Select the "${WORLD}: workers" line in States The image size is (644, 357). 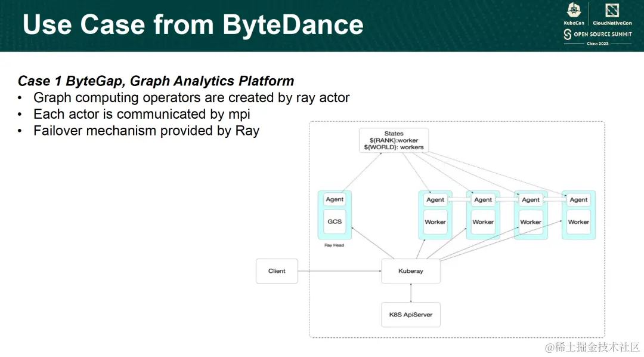pyautogui.click(x=394, y=147)
